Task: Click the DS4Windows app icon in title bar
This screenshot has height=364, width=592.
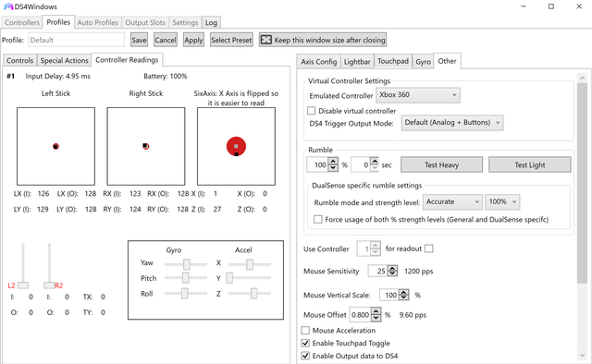Action: point(8,6)
